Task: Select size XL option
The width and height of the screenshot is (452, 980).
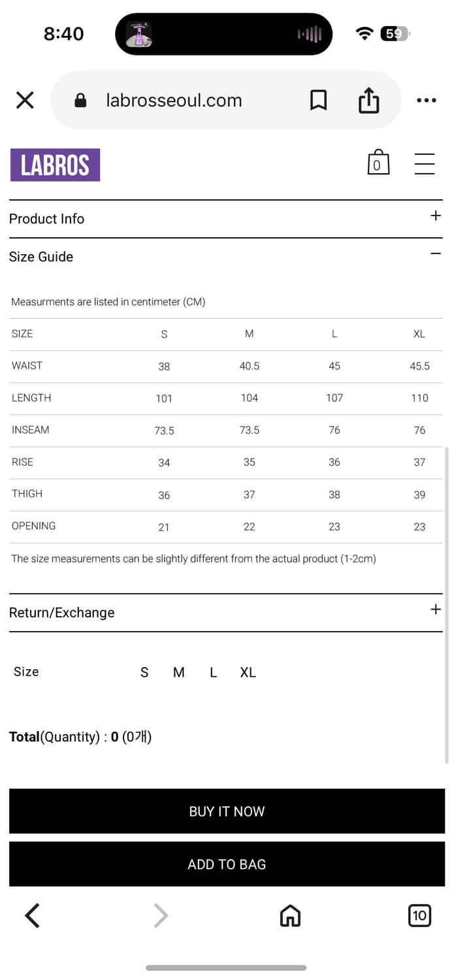Action: (x=248, y=672)
